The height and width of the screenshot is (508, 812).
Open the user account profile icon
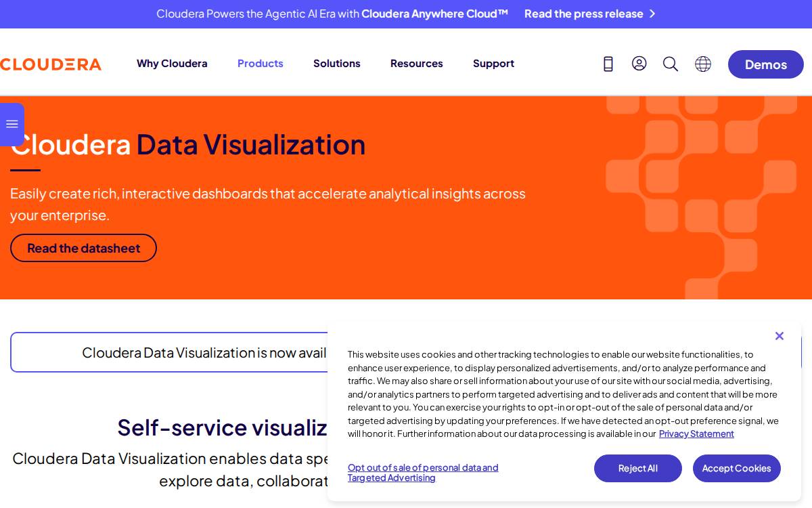click(x=639, y=64)
